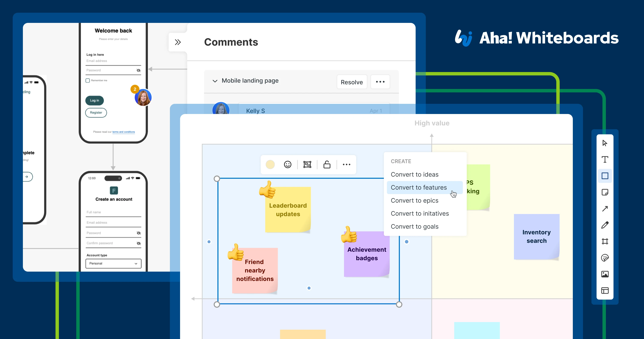Lock the selected whiteboard frame
This screenshot has height=339, width=644.
click(327, 164)
